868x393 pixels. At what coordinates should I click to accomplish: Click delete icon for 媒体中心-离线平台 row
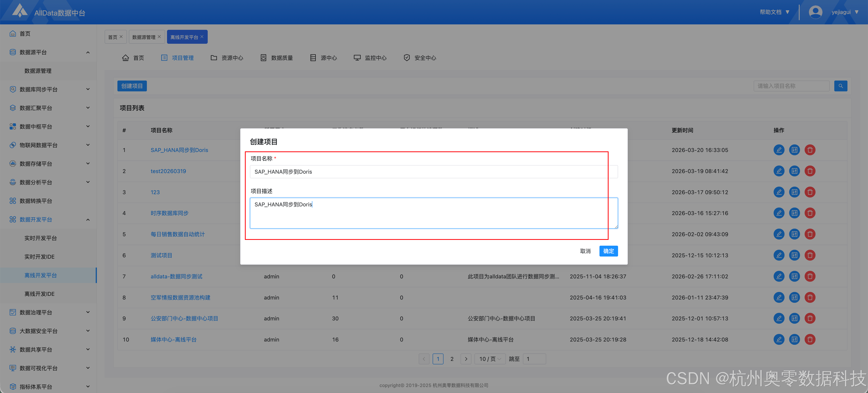pos(810,339)
